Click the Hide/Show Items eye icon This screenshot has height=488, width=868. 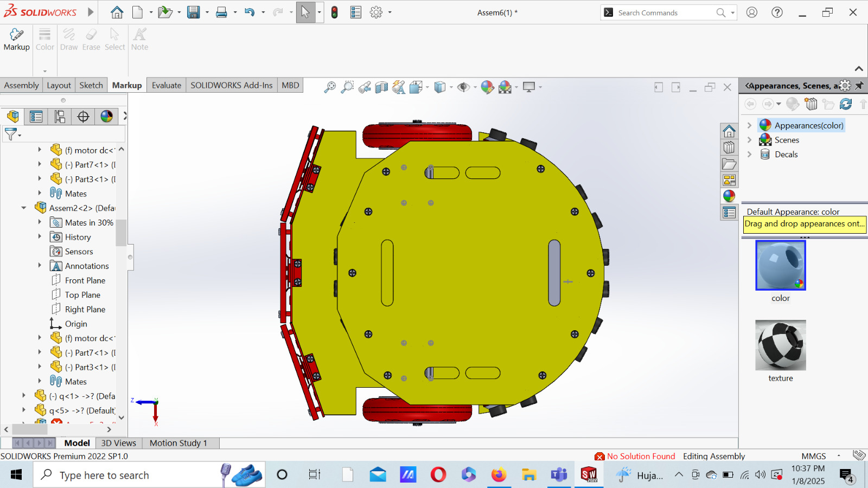[462, 87]
